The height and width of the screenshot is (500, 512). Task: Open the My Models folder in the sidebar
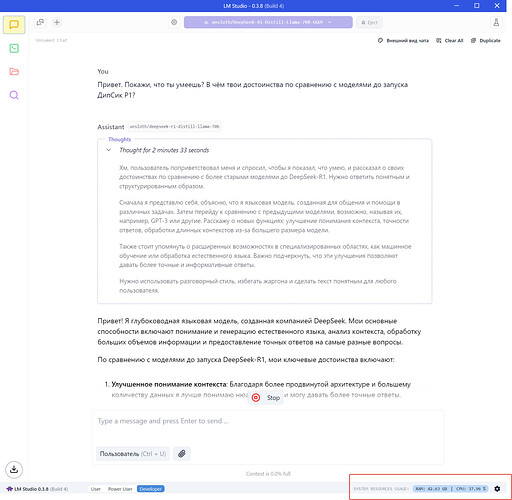click(14, 71)
